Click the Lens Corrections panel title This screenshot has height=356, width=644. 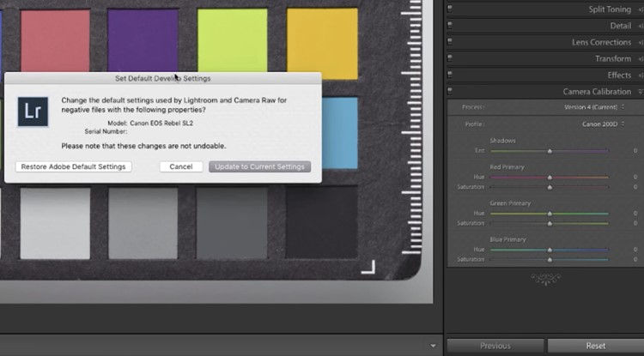(602, 42)
